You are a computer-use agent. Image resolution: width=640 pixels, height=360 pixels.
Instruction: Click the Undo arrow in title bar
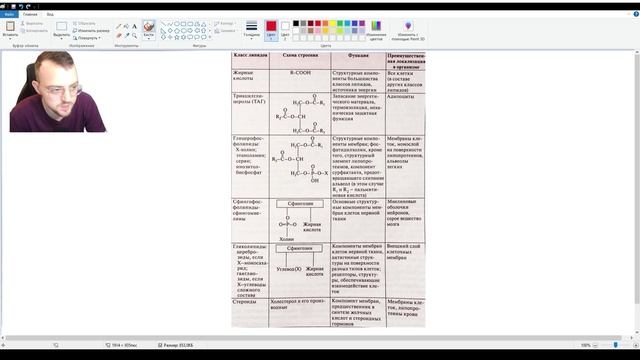[x=21, y=7]
